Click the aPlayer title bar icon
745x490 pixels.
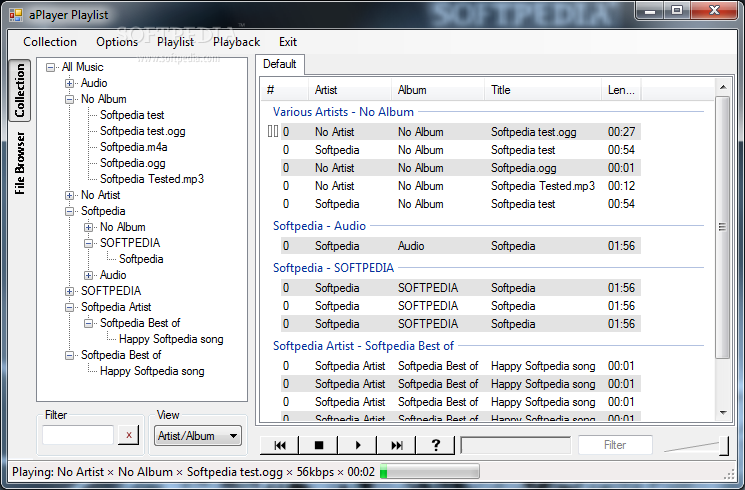pyautogui.click(x=16, y=15)
